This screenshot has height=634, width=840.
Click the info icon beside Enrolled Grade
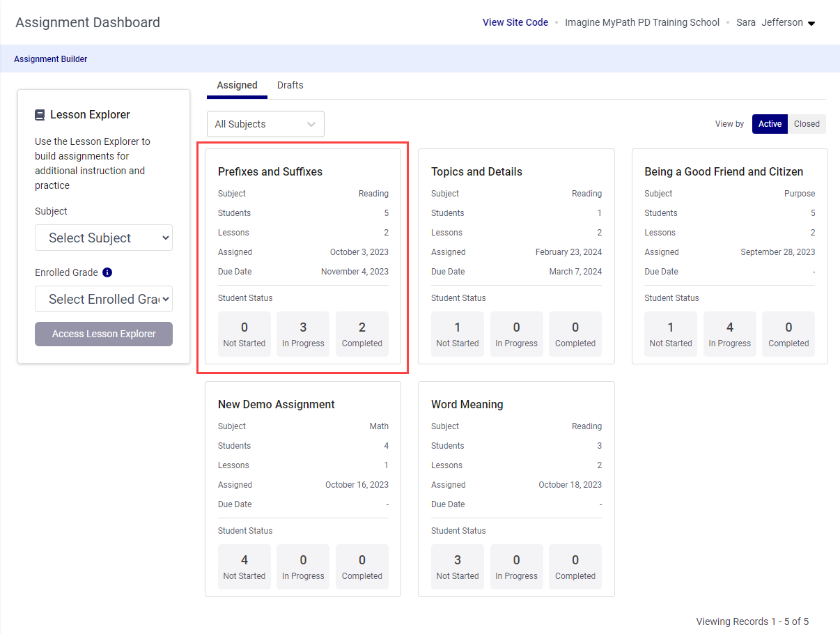[107, 272]
